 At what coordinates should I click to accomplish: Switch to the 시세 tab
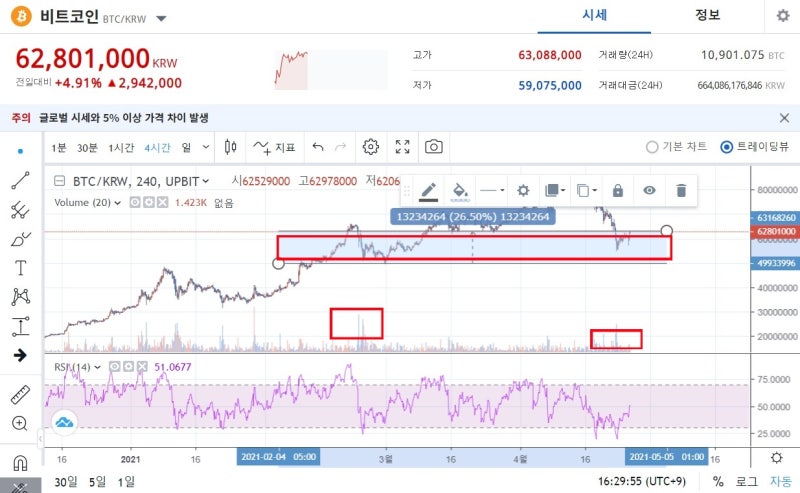click(594, 16)
